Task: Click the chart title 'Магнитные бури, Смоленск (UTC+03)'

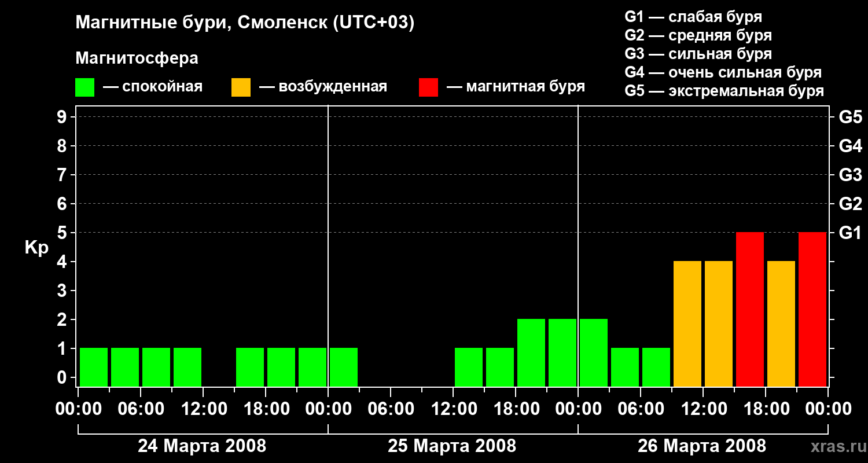Action: click(245, 23)
